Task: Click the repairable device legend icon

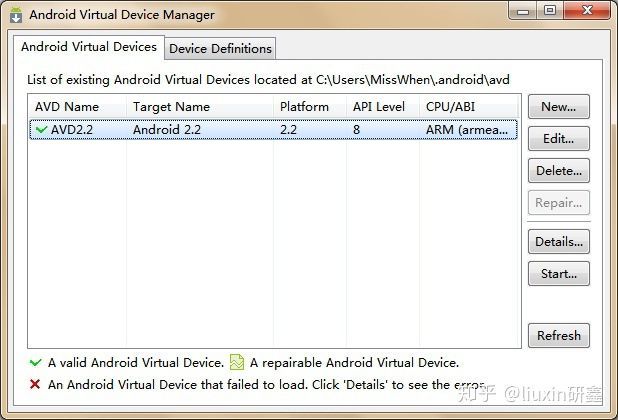Action: pyautogui.click(x=236, y=363)
